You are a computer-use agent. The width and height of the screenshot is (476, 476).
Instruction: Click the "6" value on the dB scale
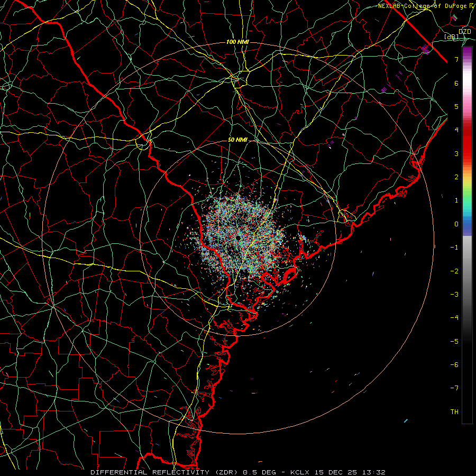(x=456, y=83)
